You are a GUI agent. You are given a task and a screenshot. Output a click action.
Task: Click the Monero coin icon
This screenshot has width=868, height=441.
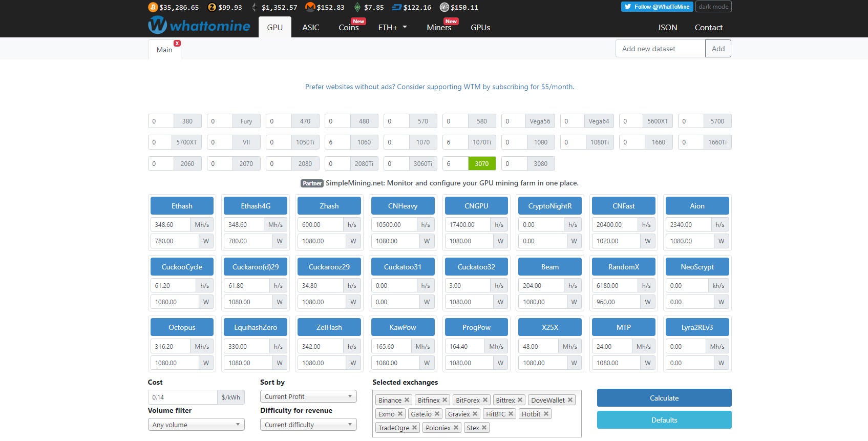click(310, 7)
